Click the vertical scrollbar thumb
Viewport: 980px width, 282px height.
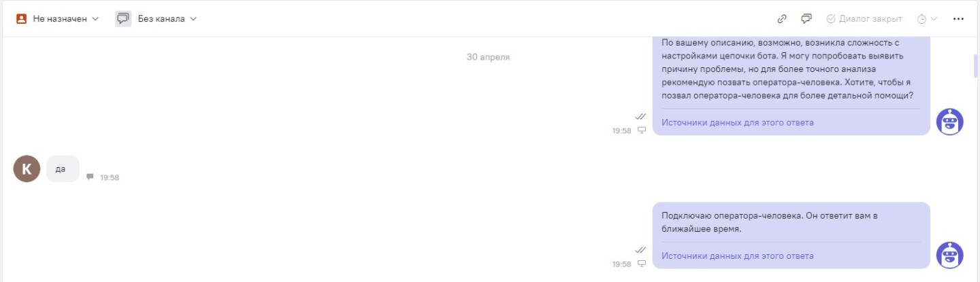click(975, 66)
